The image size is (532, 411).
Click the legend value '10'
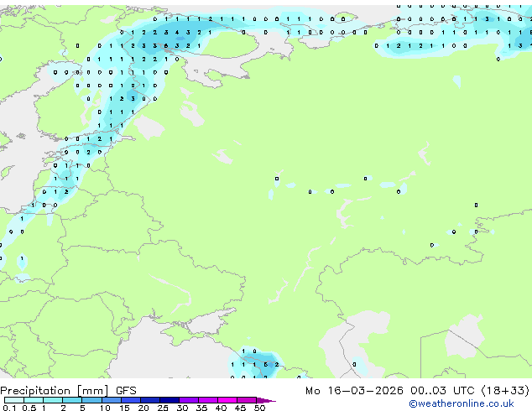click(105, 408)
